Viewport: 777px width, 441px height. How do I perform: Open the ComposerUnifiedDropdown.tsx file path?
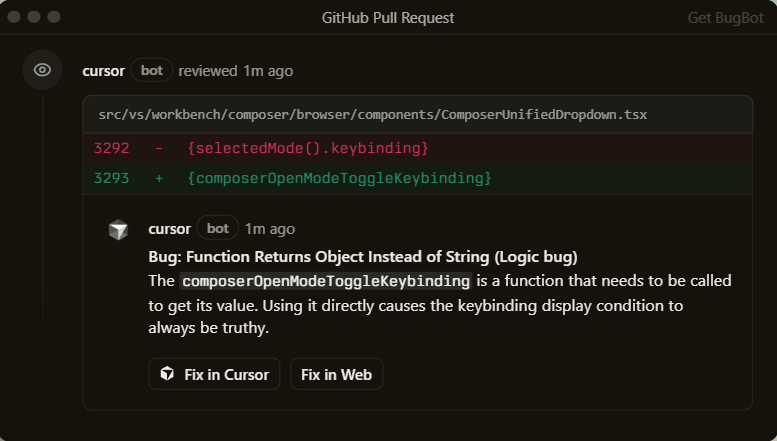point(372,115)
